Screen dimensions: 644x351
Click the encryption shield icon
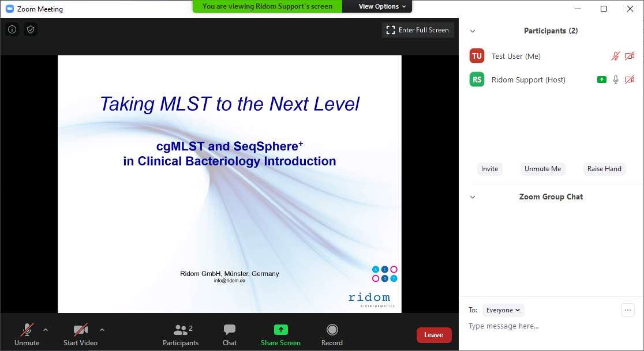pyautogui.click(x=31, y=29)
